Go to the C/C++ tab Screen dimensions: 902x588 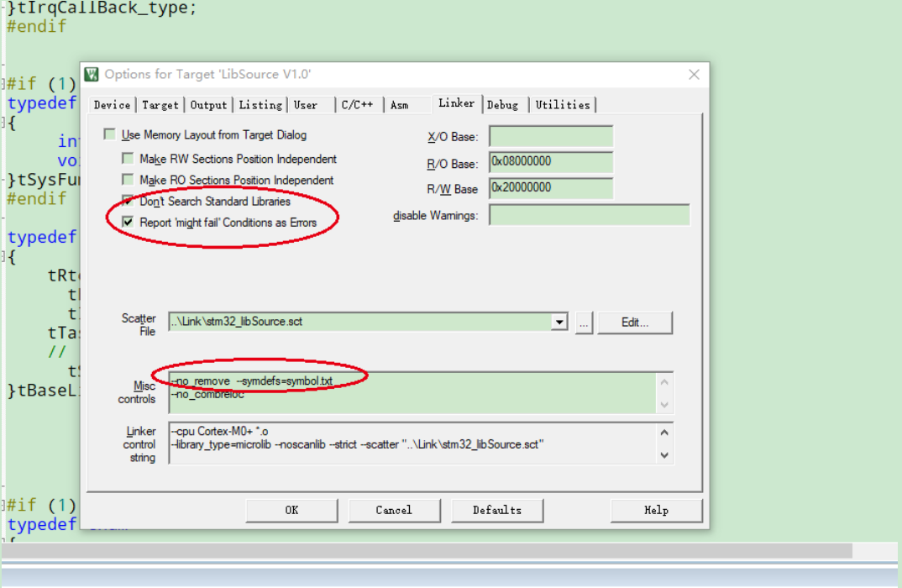point(357,105)
